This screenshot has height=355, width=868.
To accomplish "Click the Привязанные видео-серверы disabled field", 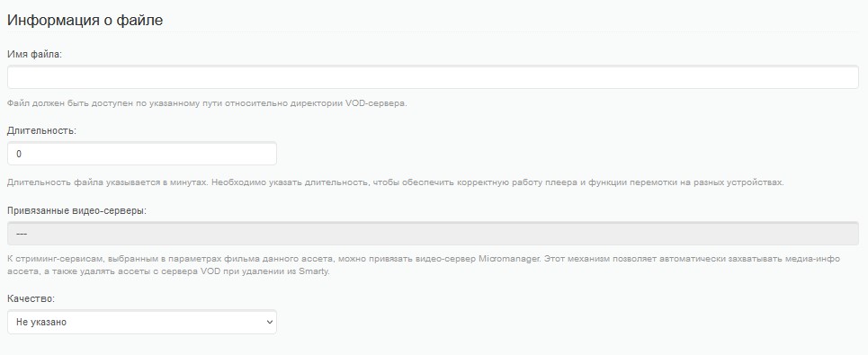I will pyautogui.click(x=433, y=234).
